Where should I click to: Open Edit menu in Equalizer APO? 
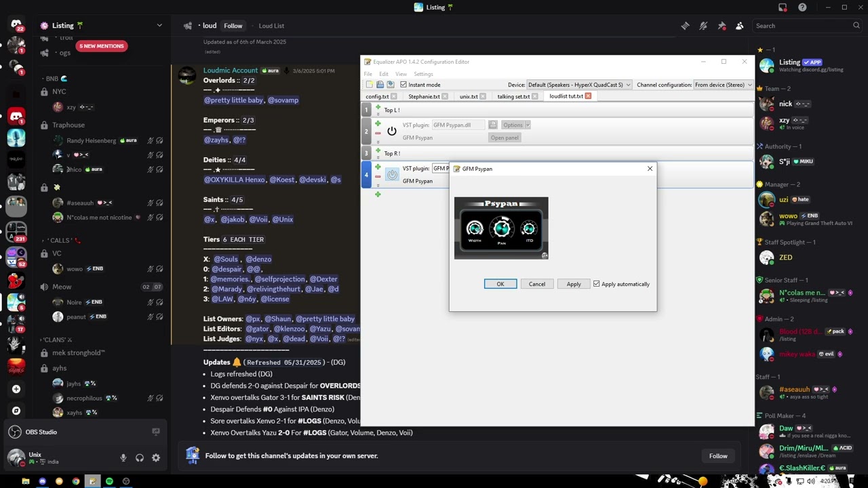coord(384,74)
